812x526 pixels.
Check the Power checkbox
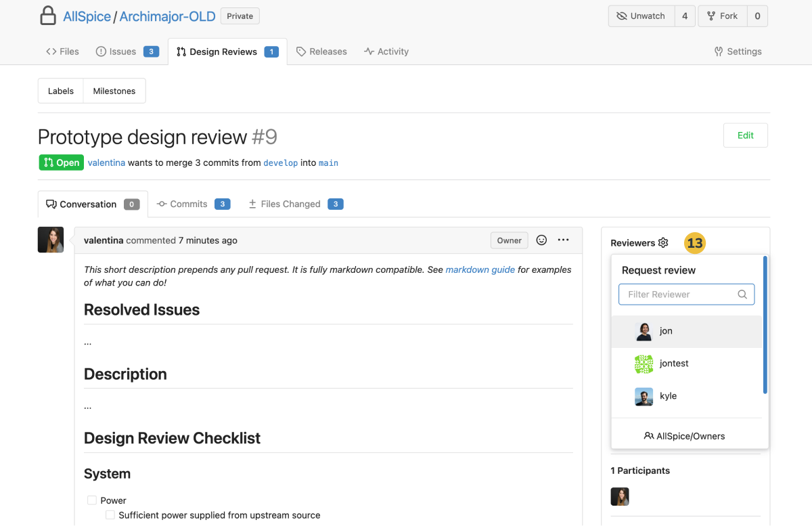point(92,500)
